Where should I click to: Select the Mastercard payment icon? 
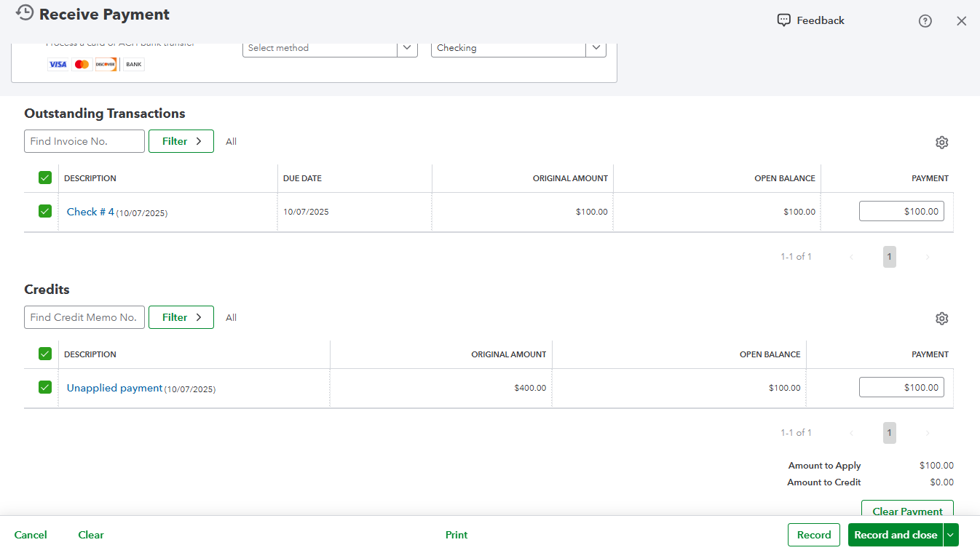click(x=82, y=64)
